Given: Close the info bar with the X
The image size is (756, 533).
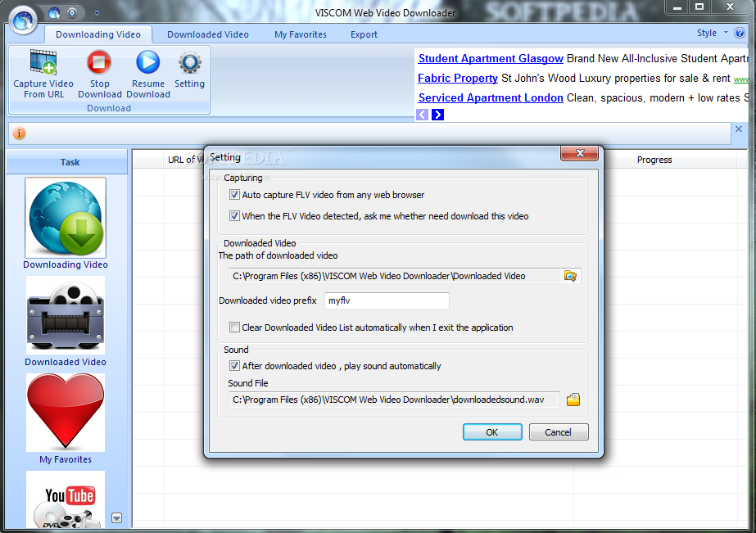Looking at the screenshot, I should (x=739, y=129).
